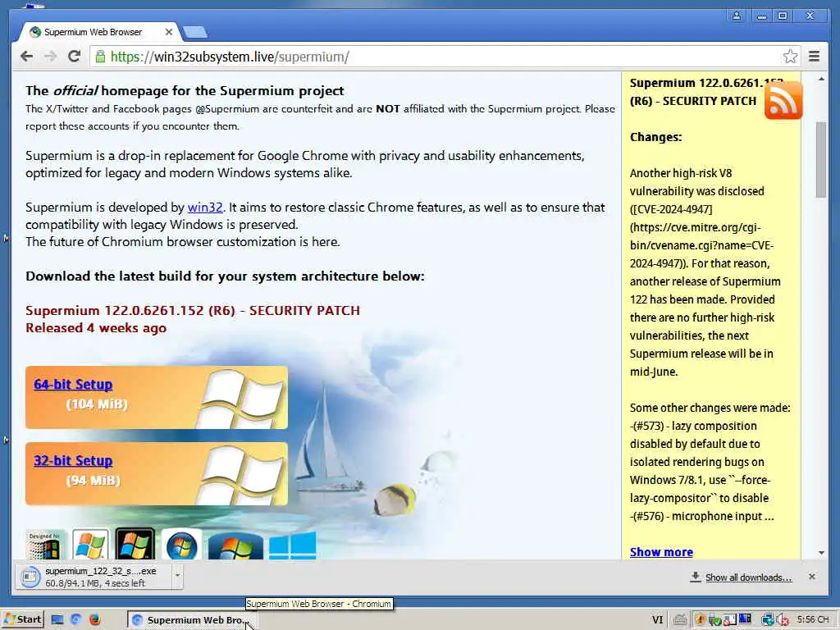Click the Windows Vista orb logo
The image size is (840, 630).
tap(181, 546)
